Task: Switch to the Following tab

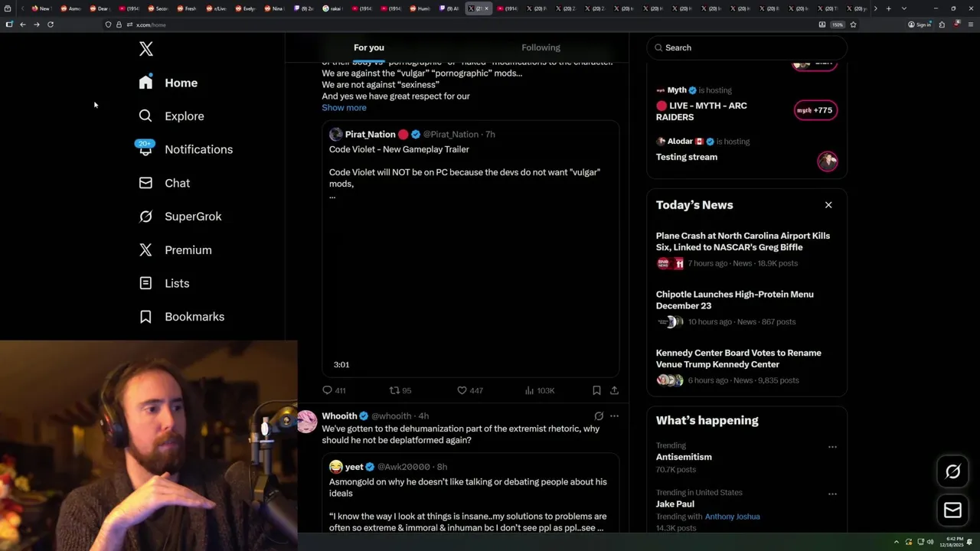Action: pyautogui.click(x=541, y=47)
